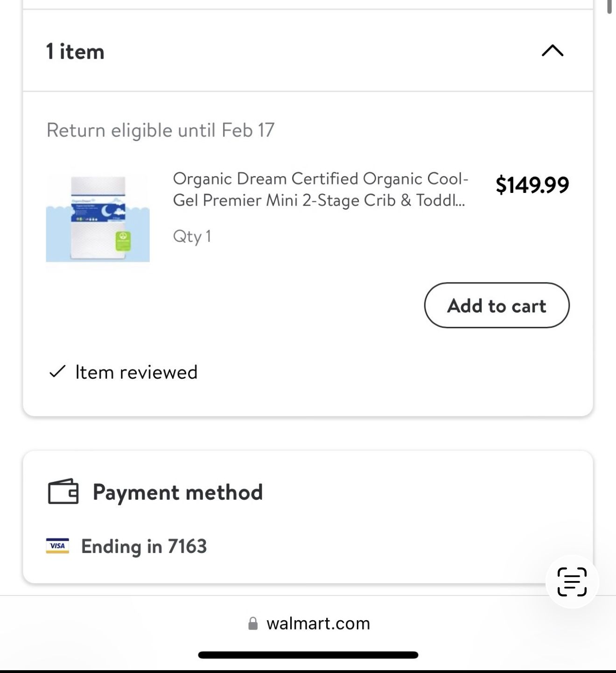This screenshot has width=616, height=673.
Task: Tap the Qty 1 quantity text
Action: click(x=192, y=236)
